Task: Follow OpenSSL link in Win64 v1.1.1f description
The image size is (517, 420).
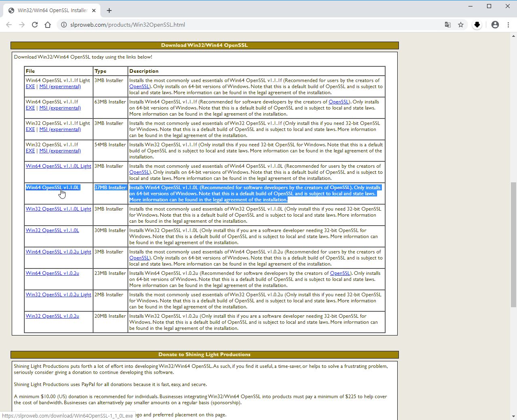Action: (x=339, y=102)
